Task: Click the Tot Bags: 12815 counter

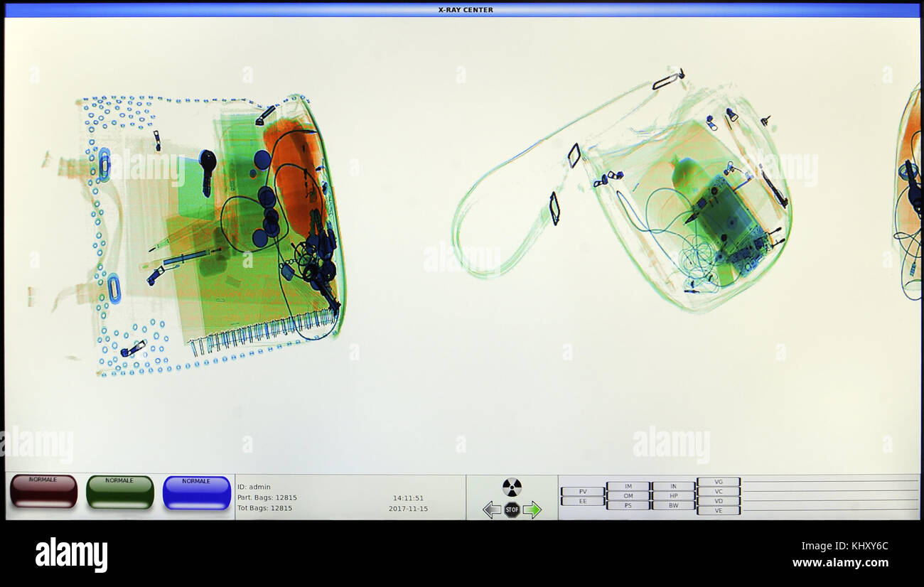Action: click(x=265, y=508)
